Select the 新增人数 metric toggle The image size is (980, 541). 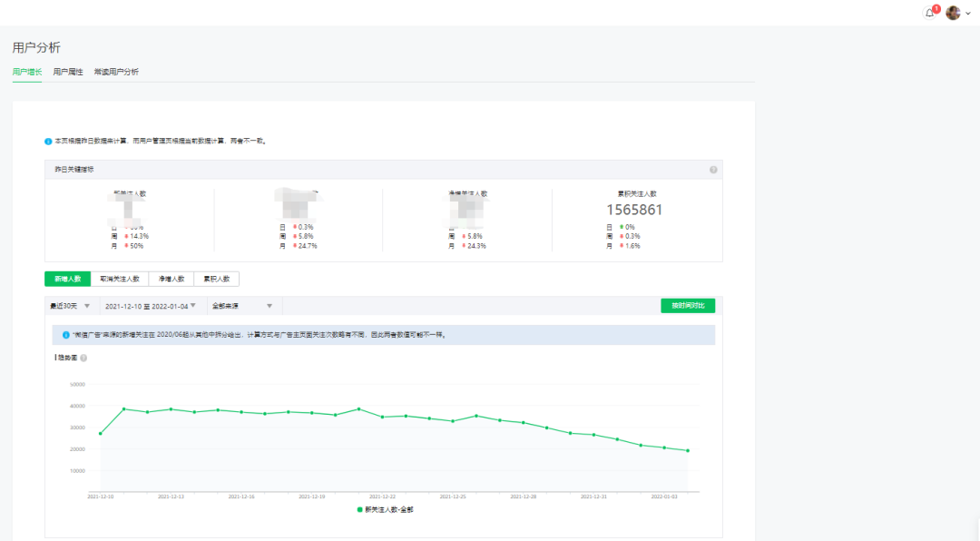(67, 279)
